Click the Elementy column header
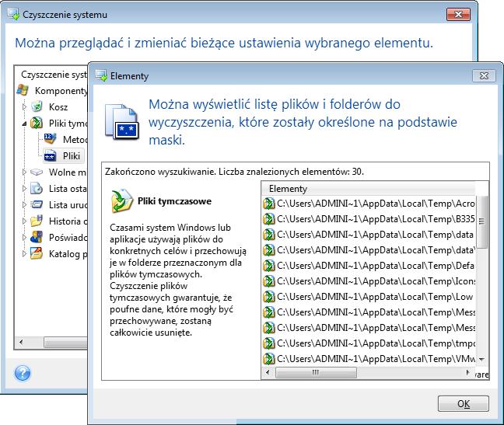Screen dimensions: 504x425 (368, 189)
